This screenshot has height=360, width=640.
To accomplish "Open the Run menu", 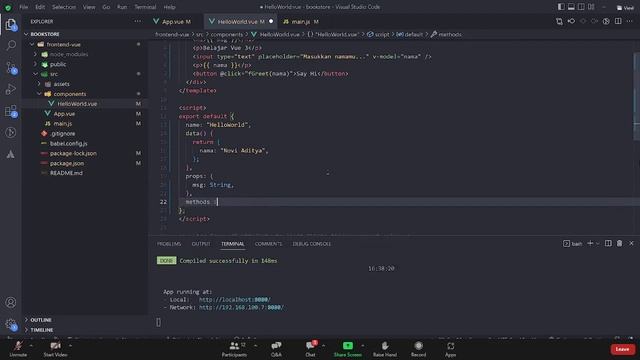I will [122, 7].
